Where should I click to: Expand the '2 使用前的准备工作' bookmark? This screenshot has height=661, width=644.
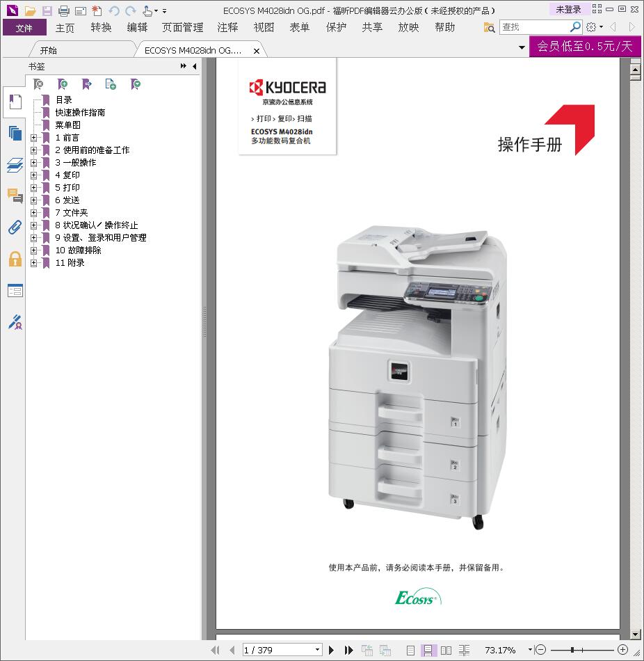click(x=33, y=150)
